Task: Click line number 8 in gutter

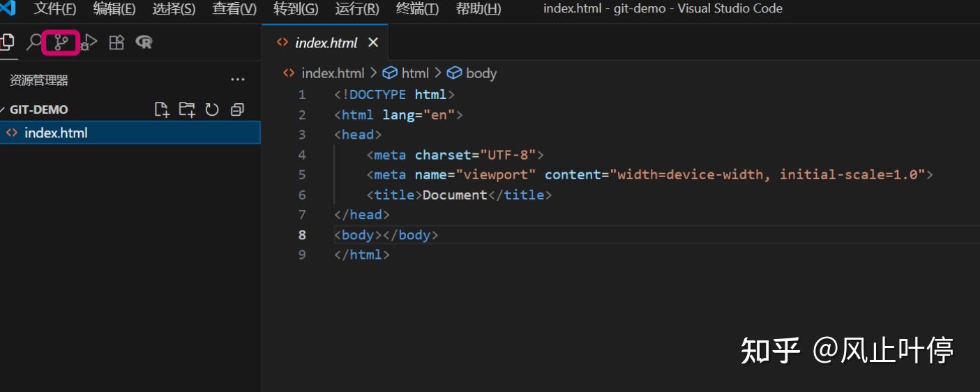Action: coord(302,235)
